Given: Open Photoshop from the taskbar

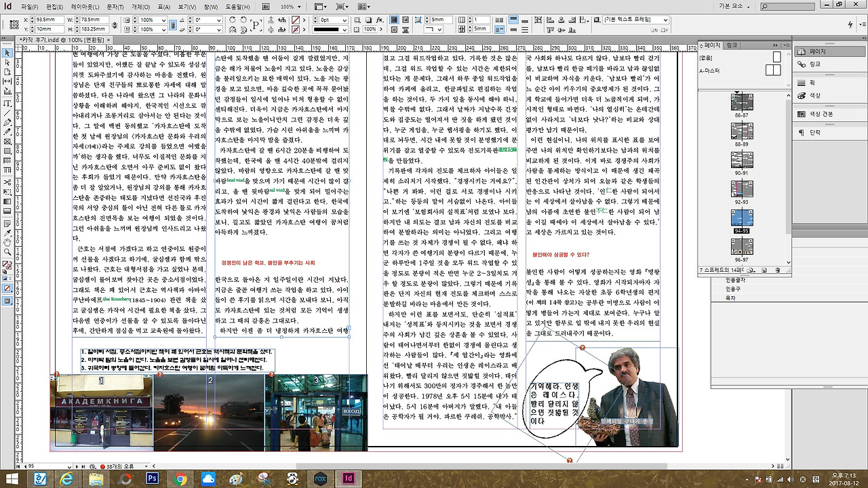Looking at the screenshot, I should pos(152,479).
